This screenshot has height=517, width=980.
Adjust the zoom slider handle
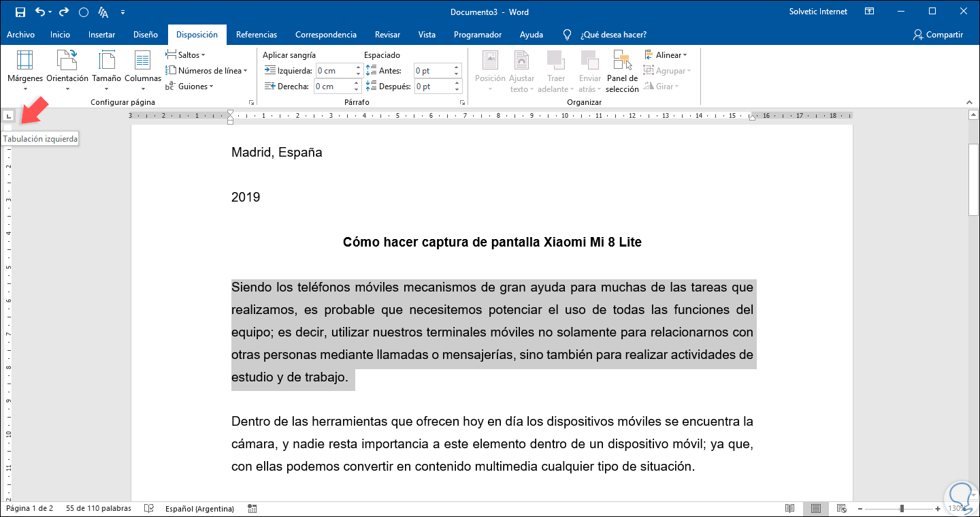point(902,509)
